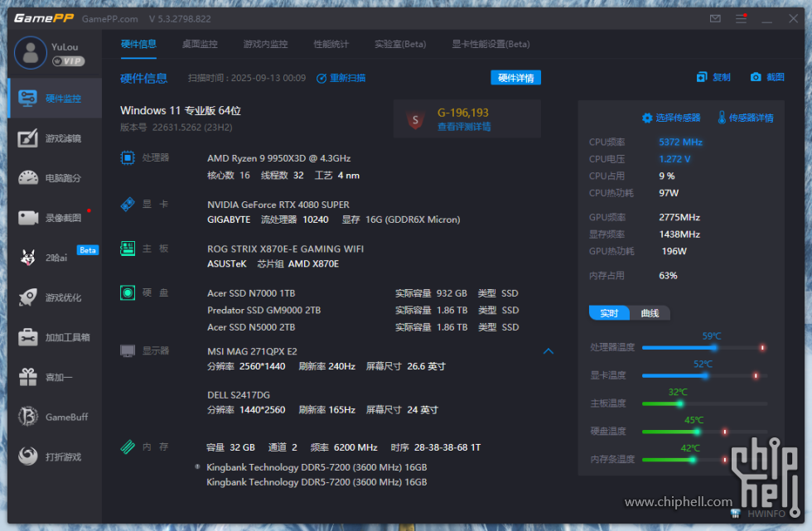Switch to the 硬件信息 tab
Image resolution: width=812 pixels, height=531 pixels.
(x=138, y=44)
